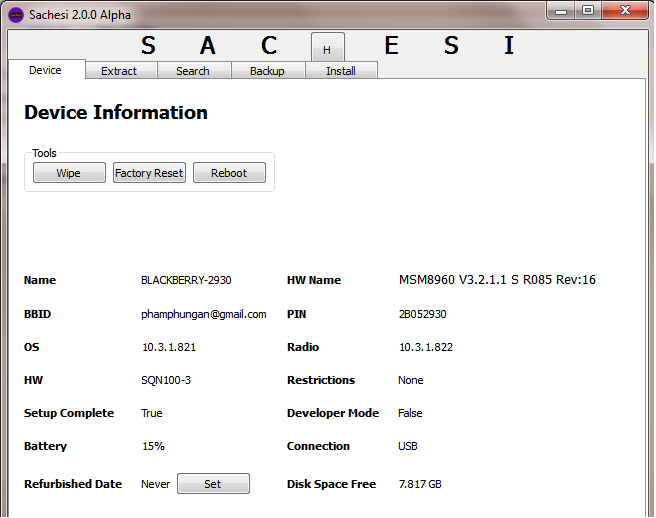Click the Setup Complete value True

[x=151, y=413]
